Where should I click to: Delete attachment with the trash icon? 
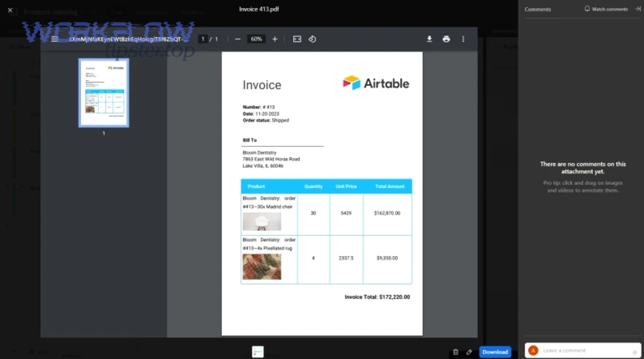tap(456, 352)
